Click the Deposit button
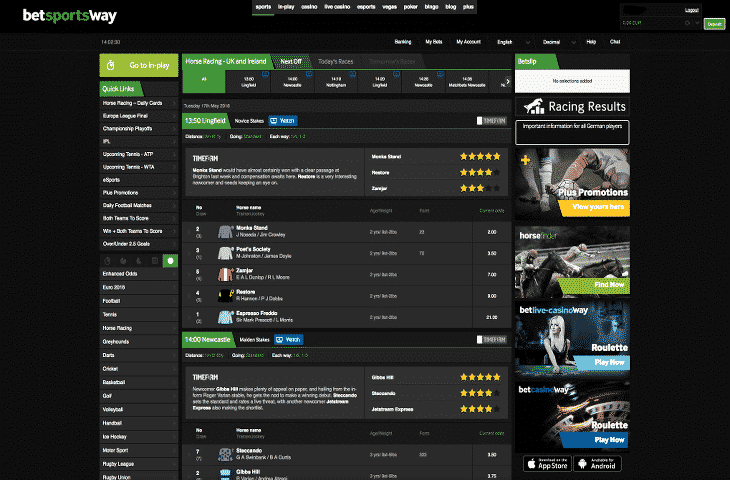The width and height of the screenshot is (730, 480). coord(714,24)
